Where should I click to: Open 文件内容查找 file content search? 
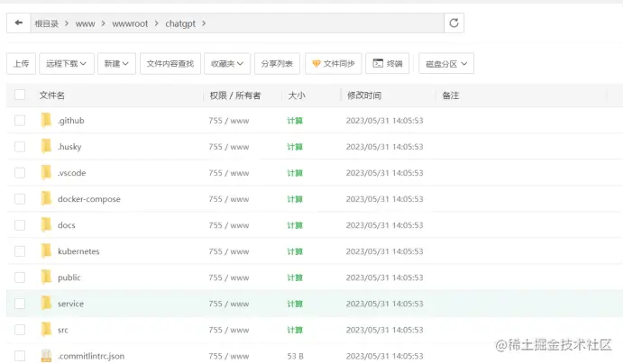170,64
